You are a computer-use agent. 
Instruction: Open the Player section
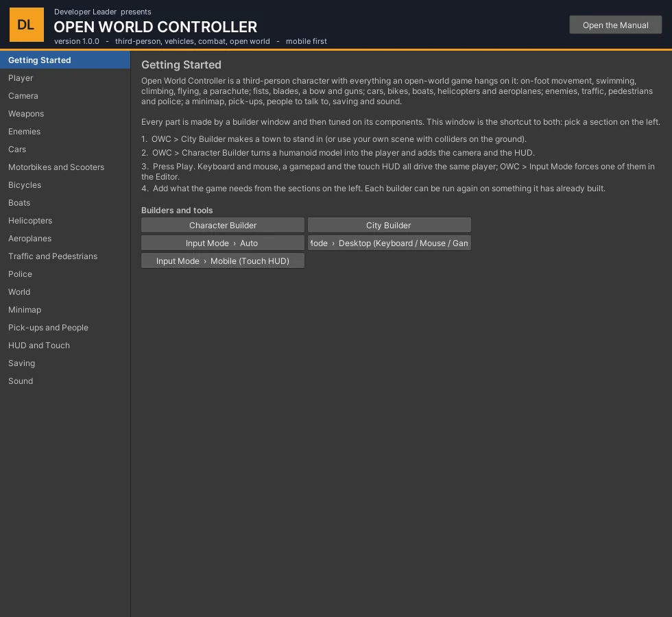pos(65,78)
